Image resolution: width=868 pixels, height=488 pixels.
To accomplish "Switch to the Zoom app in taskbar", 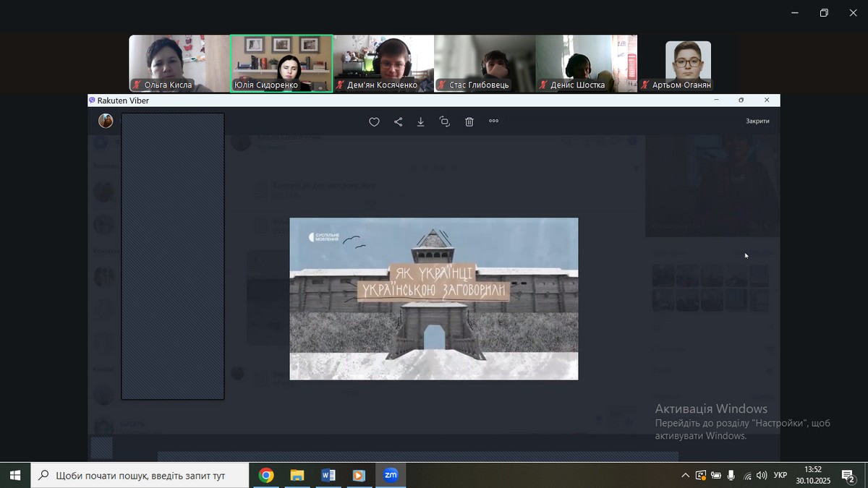I will point(391,475).
